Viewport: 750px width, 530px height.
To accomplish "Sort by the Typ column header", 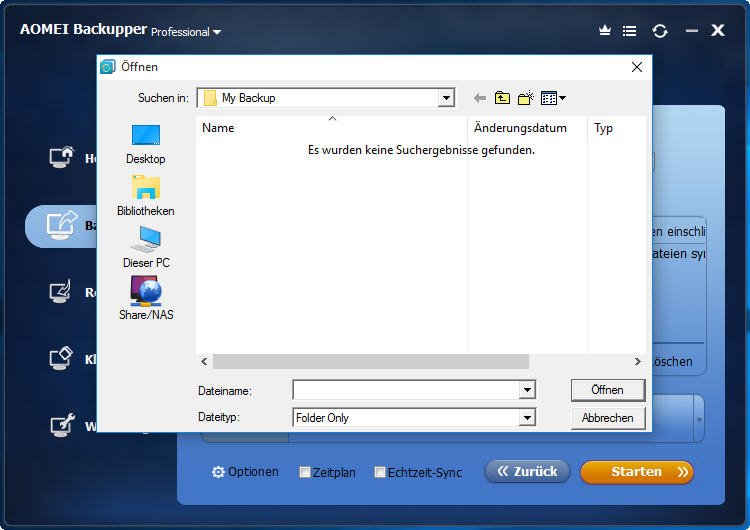I will point(616,128).
